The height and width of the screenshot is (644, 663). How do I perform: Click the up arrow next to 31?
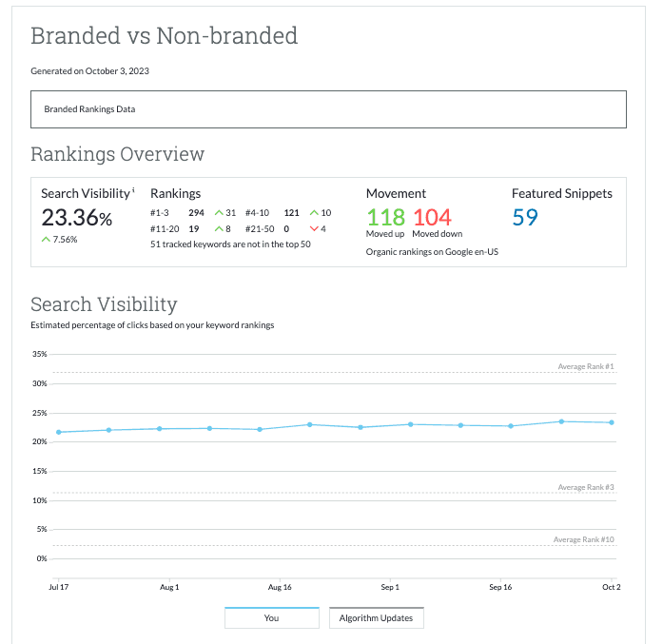point(219,213)
